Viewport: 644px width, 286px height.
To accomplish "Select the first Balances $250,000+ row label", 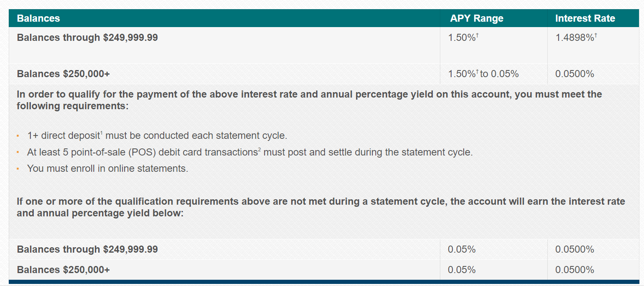I will [63, 74].
